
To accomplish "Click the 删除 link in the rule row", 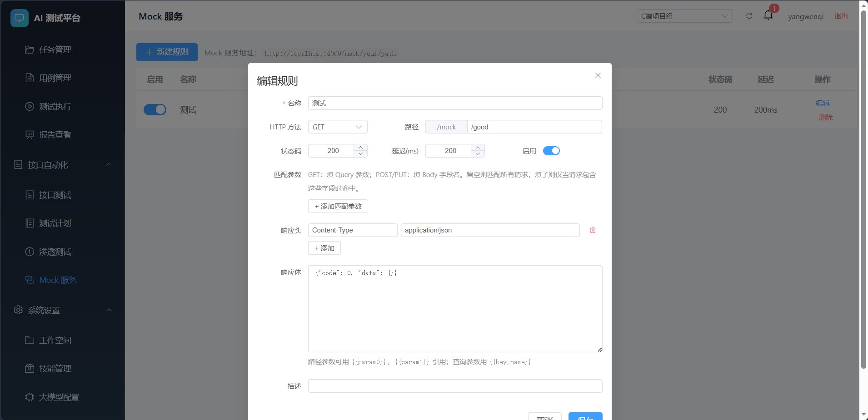I will 826,117.
